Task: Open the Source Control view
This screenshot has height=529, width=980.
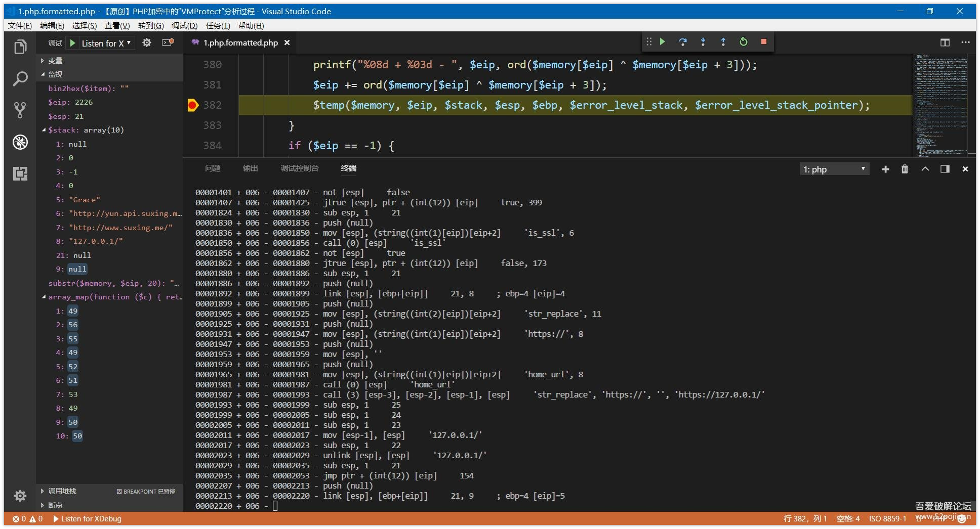Action: (x=20, y=110)
